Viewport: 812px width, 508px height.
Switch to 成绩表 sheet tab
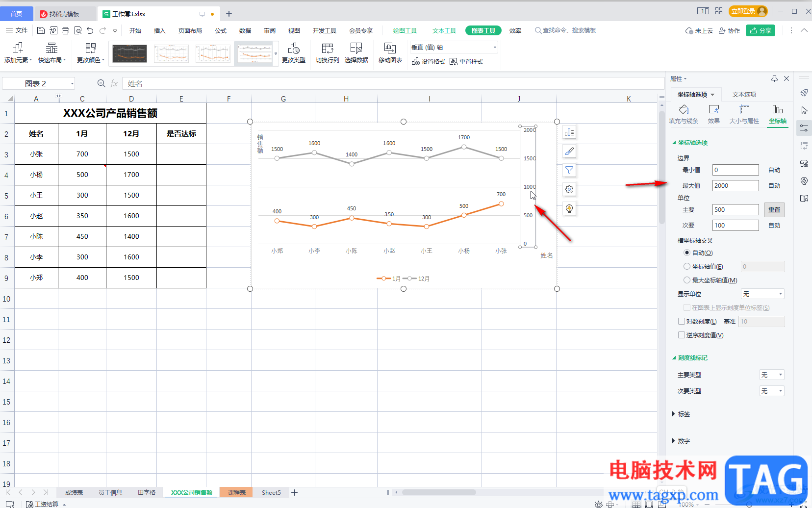point(74,493)
